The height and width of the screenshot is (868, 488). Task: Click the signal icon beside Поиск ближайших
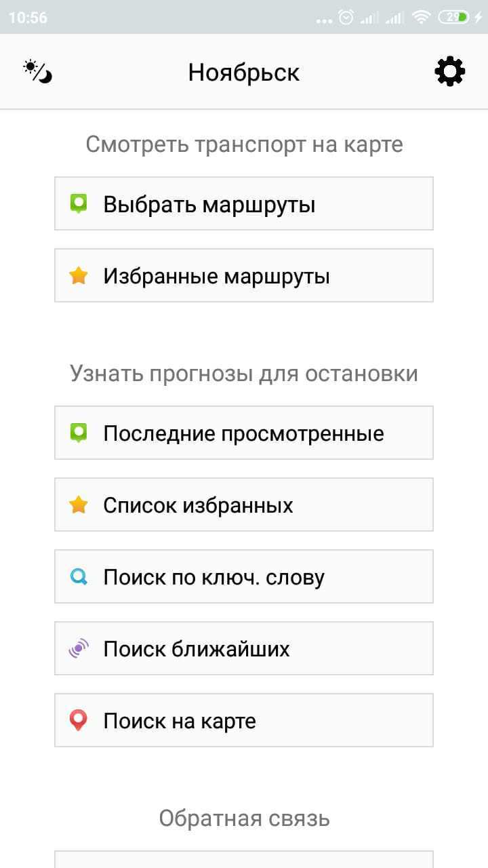79,648
